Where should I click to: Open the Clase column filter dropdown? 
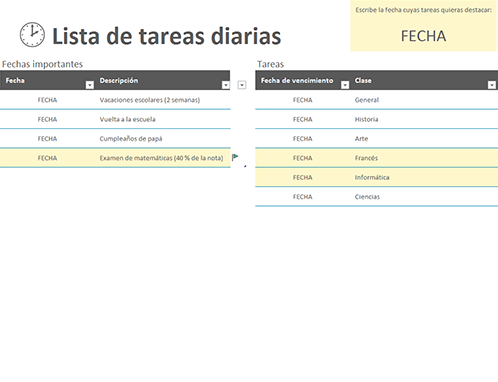(492, 85)
